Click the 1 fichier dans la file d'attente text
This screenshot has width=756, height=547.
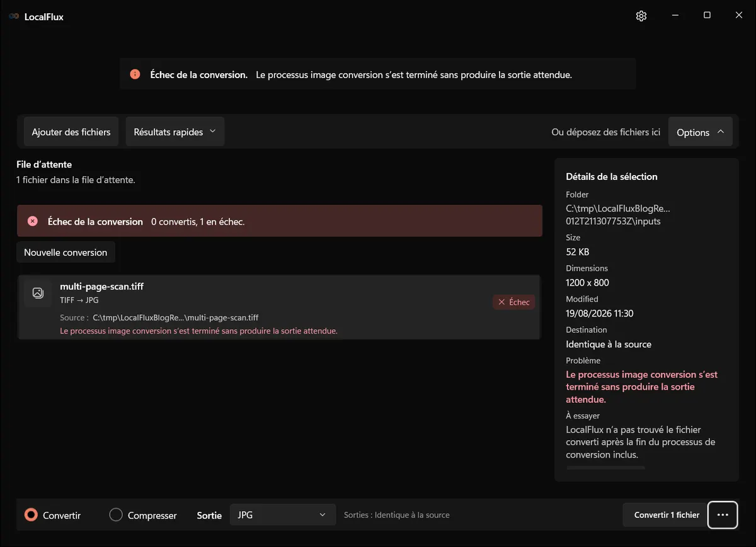76,180
